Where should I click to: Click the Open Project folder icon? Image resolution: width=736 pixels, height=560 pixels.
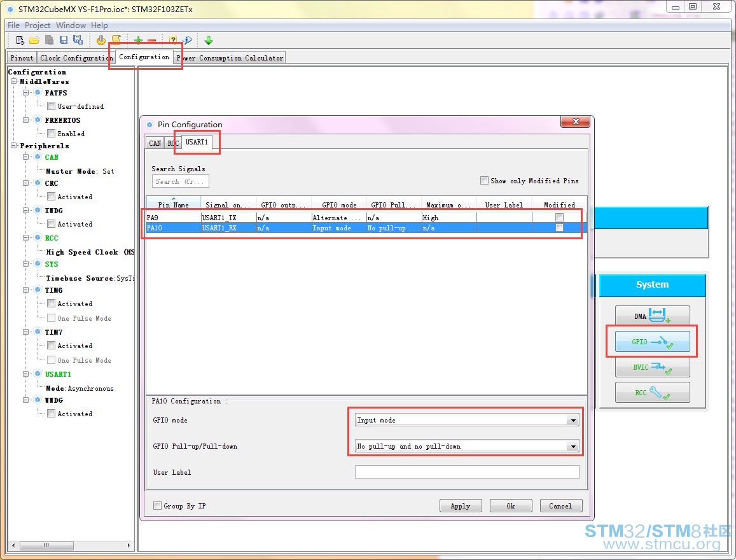point(34,40)
